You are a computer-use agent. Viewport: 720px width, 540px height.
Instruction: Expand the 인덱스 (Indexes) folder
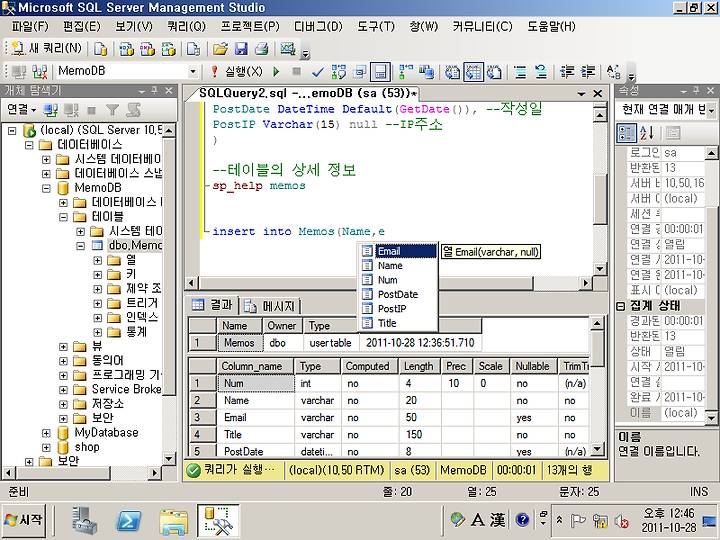coord(97,318)
